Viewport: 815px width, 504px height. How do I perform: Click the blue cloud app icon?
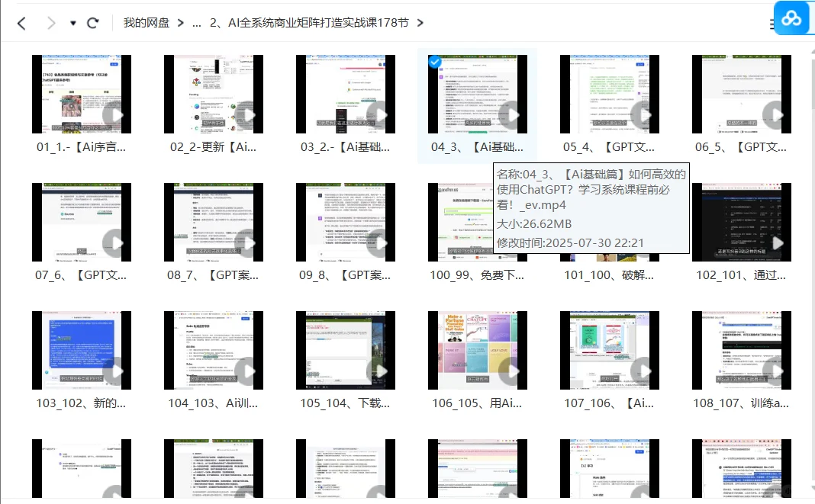point(791,19)
